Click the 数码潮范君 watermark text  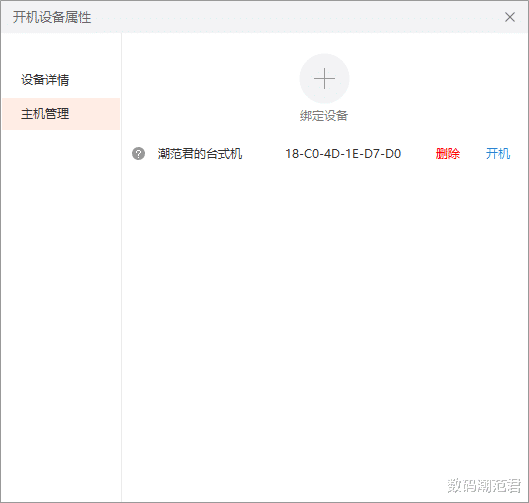(484, 486)
